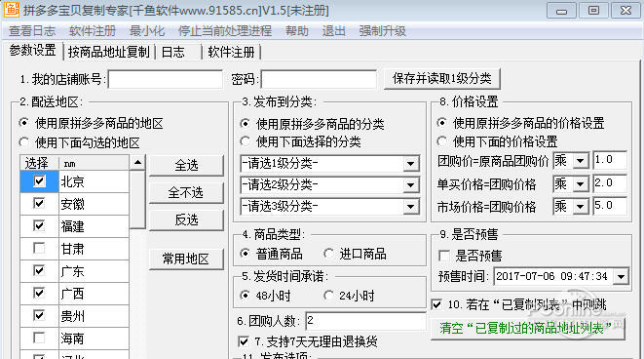644x359 pixels.
Task: Focus the 单买价格 multiplier field 2.0
Action: (610, 183)
